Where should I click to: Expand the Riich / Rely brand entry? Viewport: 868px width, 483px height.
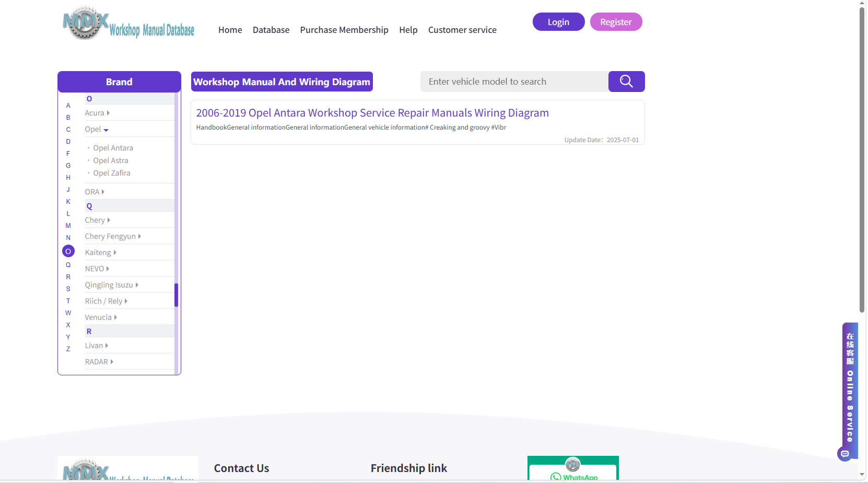tap(106, 301)
